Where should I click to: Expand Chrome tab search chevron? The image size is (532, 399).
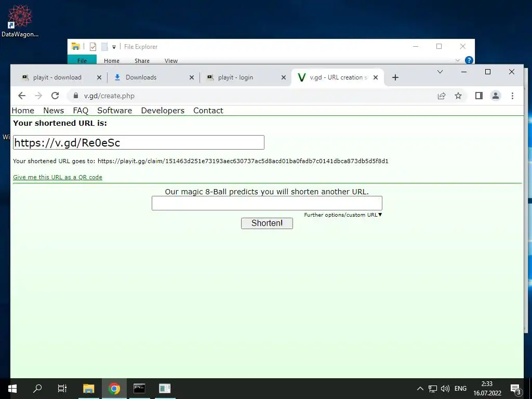click(x=440, y=72)
